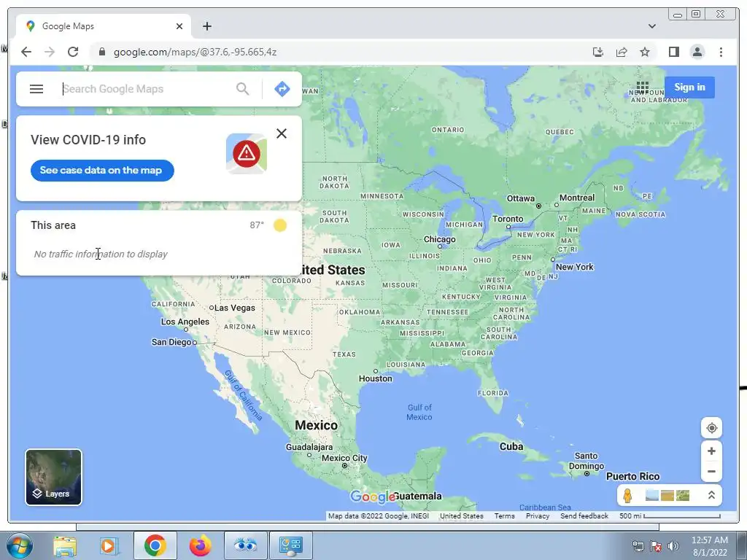This screenshot has width=747, height=560.
Task: Open the Chrome profile avatar
Action: tap(697, 52)
